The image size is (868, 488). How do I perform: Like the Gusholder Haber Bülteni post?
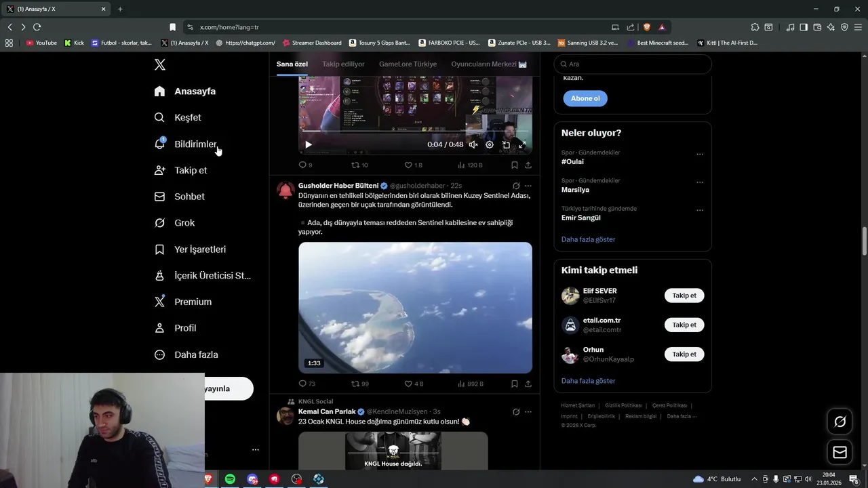414,384
